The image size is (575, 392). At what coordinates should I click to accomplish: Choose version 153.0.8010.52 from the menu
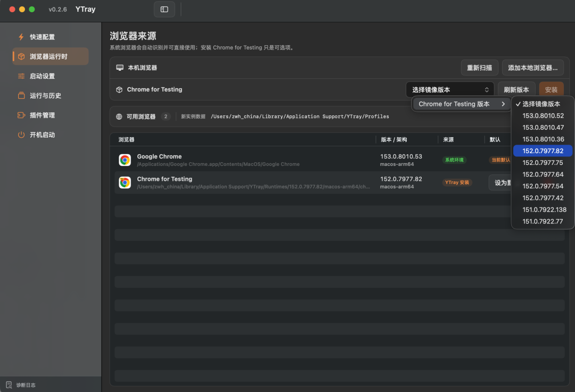[x=543, y=116]
